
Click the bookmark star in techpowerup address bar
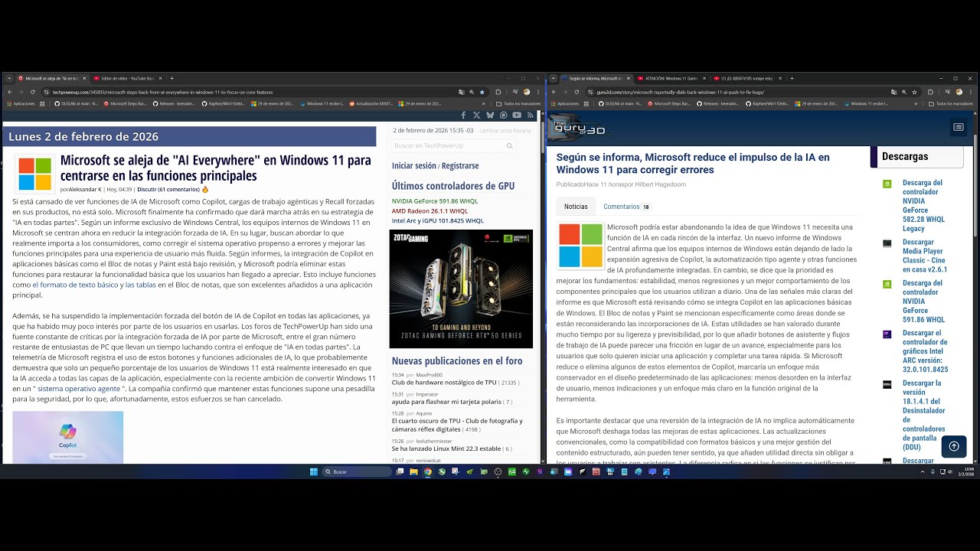click(482, 92)
